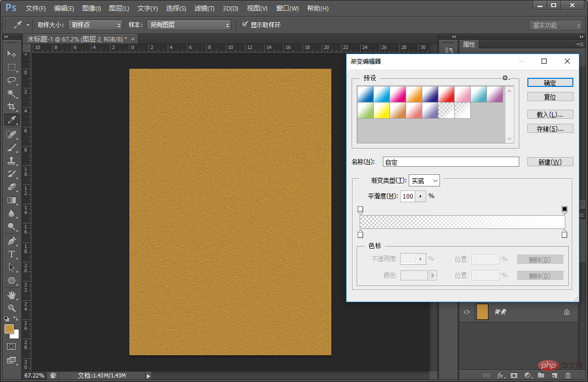Select the Zoom tool
The height and width of the screenshot is (382, 588).
click(12, 308)
